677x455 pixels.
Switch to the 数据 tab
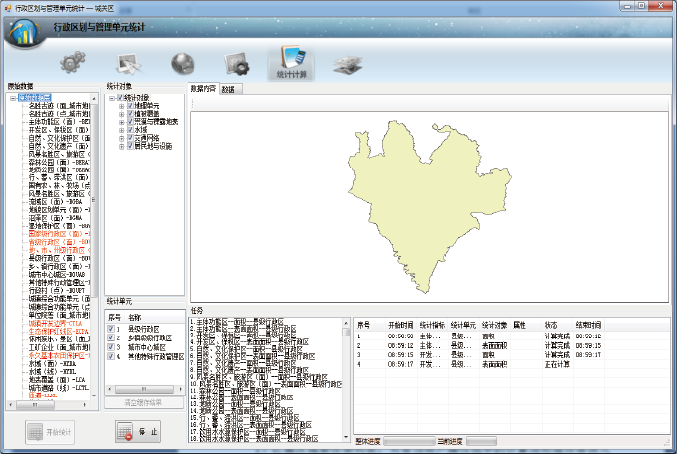(x=228, y=89)
